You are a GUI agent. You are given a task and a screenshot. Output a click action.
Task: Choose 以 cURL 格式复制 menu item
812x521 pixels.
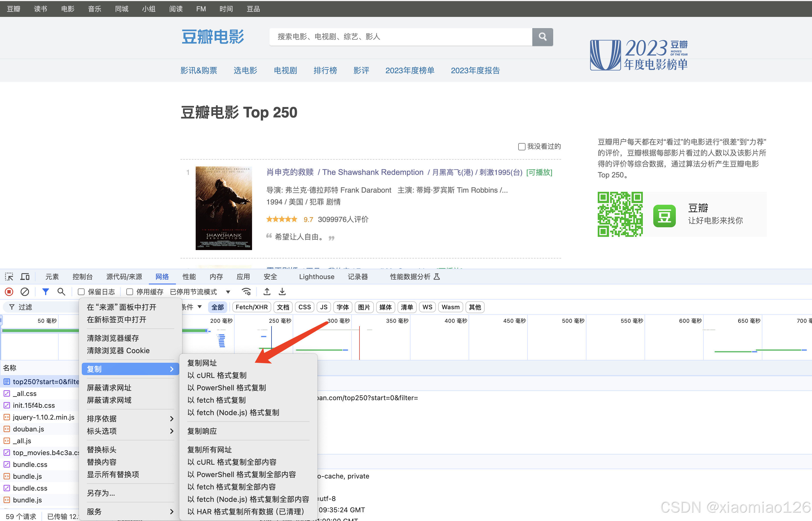tap(217, 375)
